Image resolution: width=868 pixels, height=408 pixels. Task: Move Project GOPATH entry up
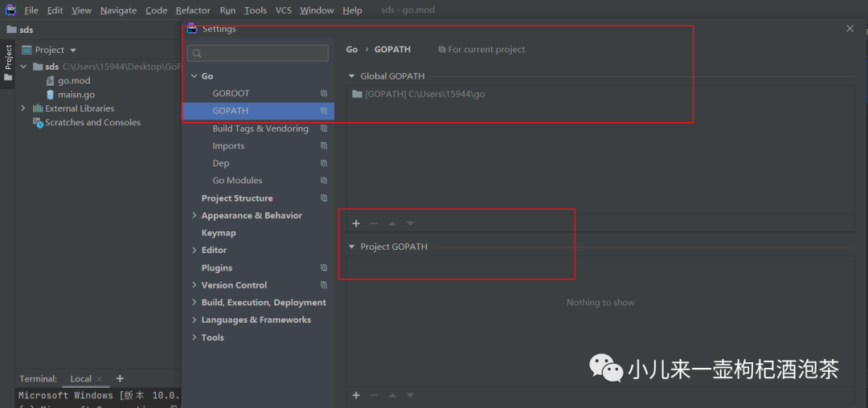point(392,395)
